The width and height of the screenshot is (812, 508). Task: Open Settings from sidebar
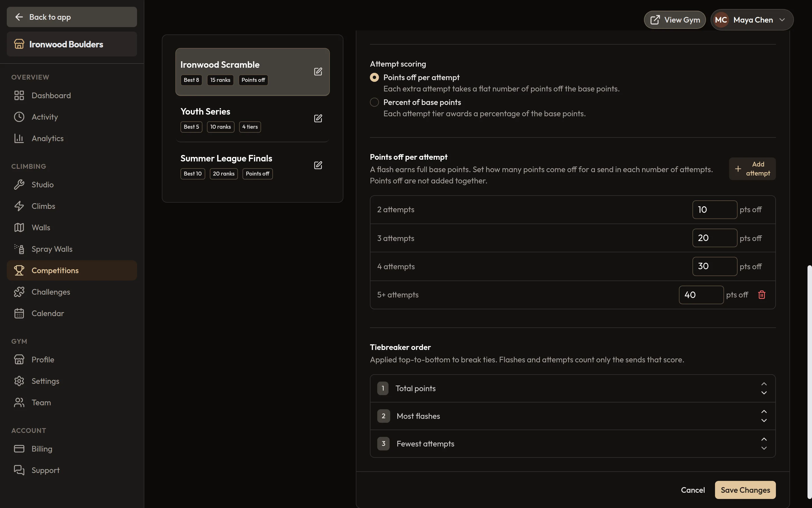72,381
